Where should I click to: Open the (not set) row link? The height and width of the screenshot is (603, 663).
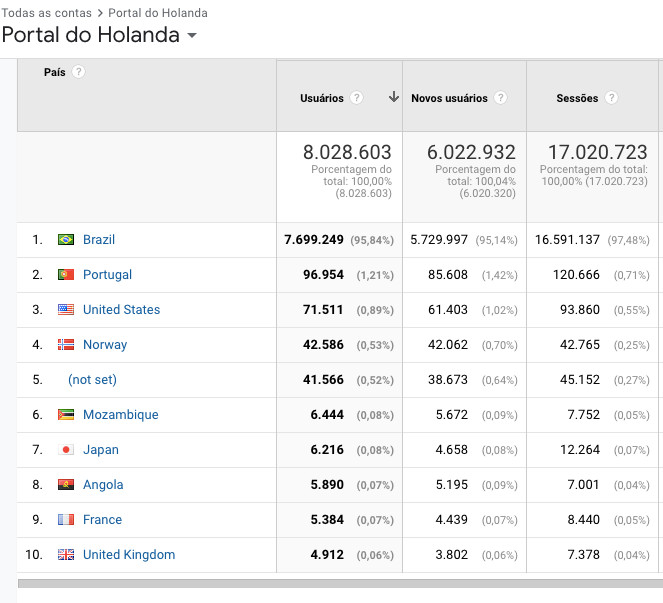point(89,380)
